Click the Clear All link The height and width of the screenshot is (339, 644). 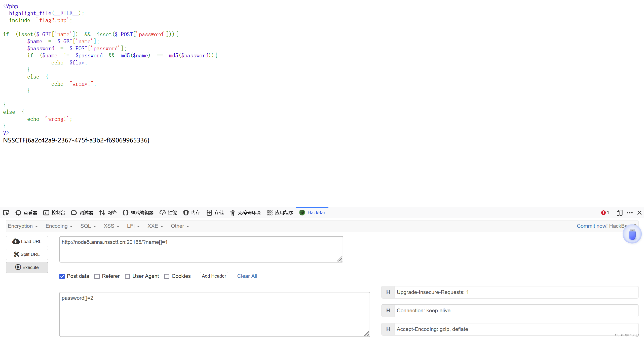coord(247,276)
